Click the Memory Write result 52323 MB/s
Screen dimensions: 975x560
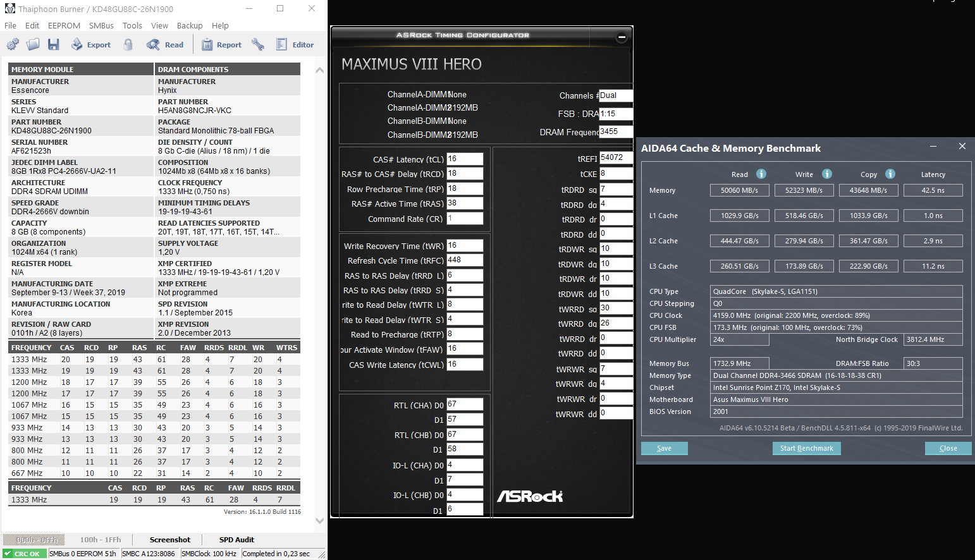click(x=804, y=190)
